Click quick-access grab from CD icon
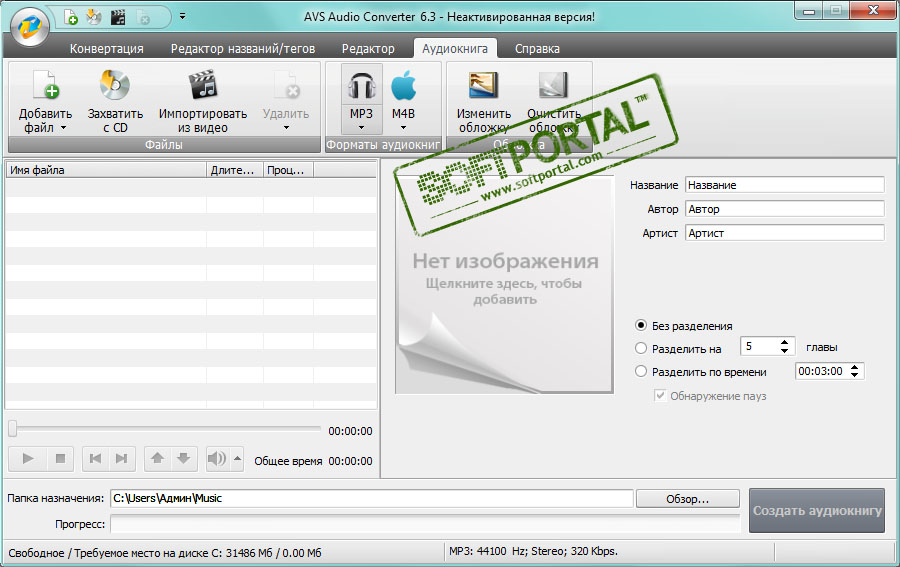This screenshot has width=900, height=567. tap(94, 18)
